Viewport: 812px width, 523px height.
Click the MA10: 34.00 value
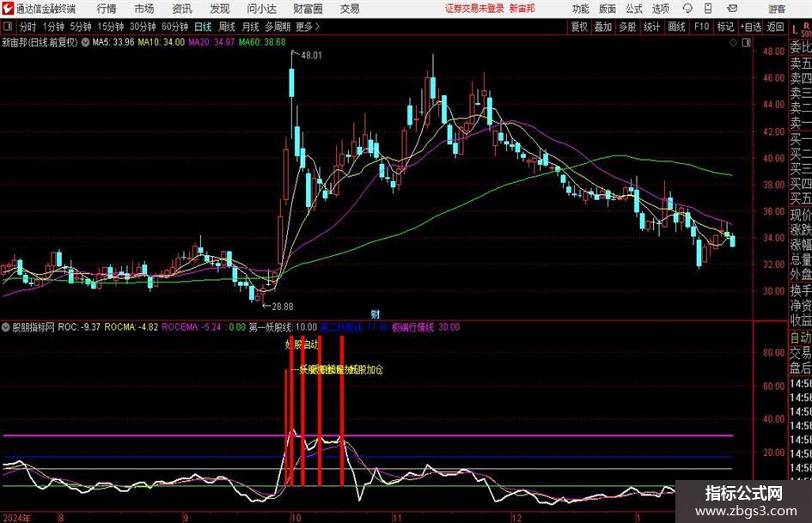pyautogui.click(x=161, y=42)
